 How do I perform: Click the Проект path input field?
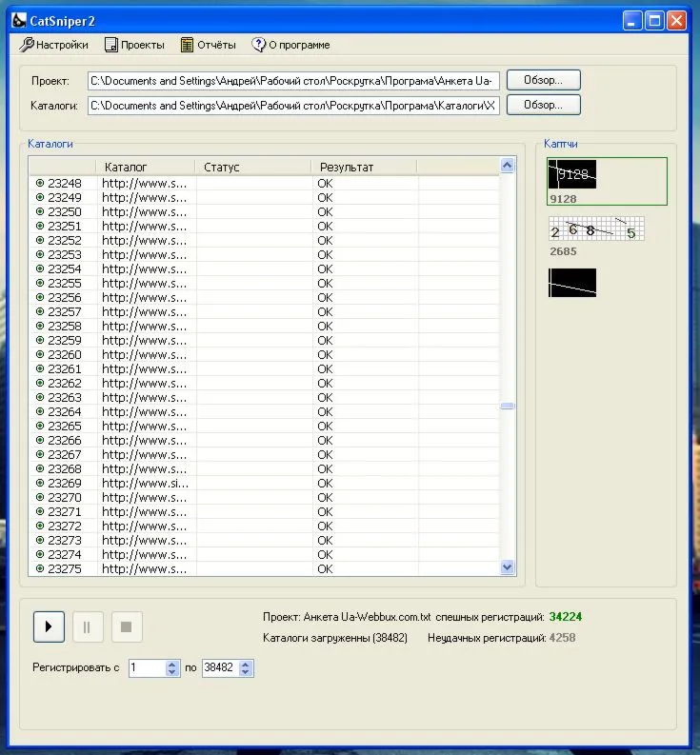pyautogui.click(x=293, y=80)
